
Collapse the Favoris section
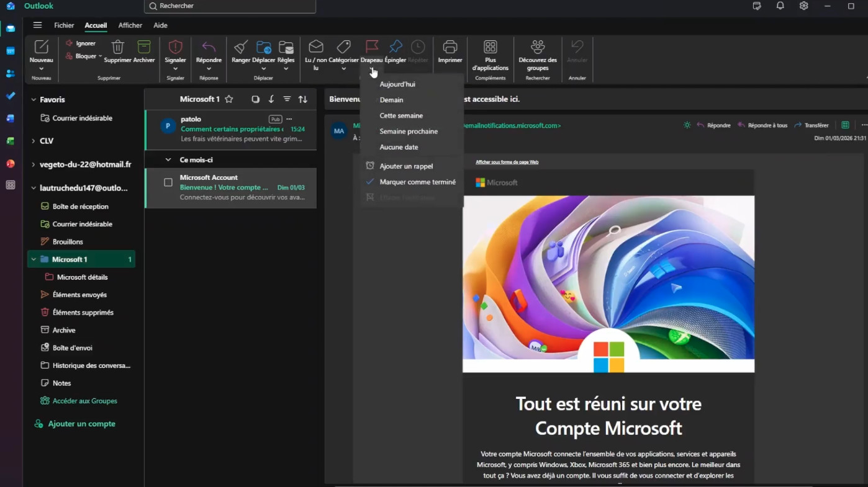click(x=34, y=99)
